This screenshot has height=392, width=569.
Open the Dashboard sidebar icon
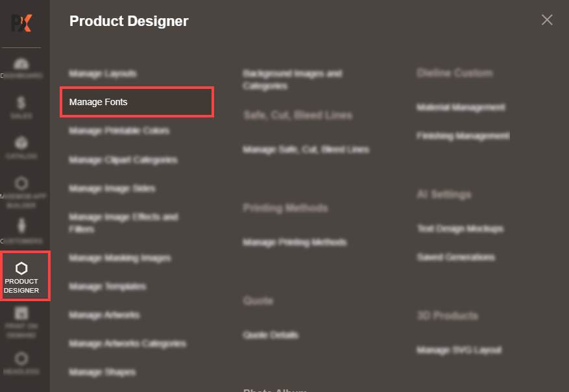[x=21, y=68]
